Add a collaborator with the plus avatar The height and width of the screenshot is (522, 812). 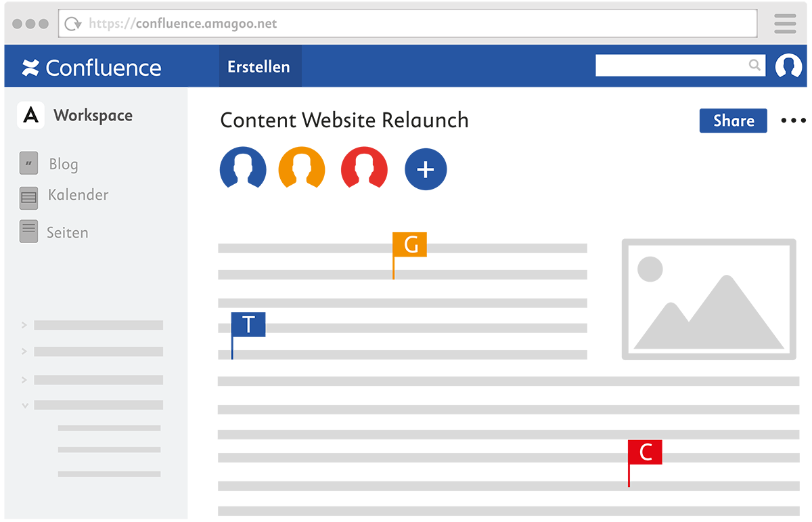tap(425, 169)
